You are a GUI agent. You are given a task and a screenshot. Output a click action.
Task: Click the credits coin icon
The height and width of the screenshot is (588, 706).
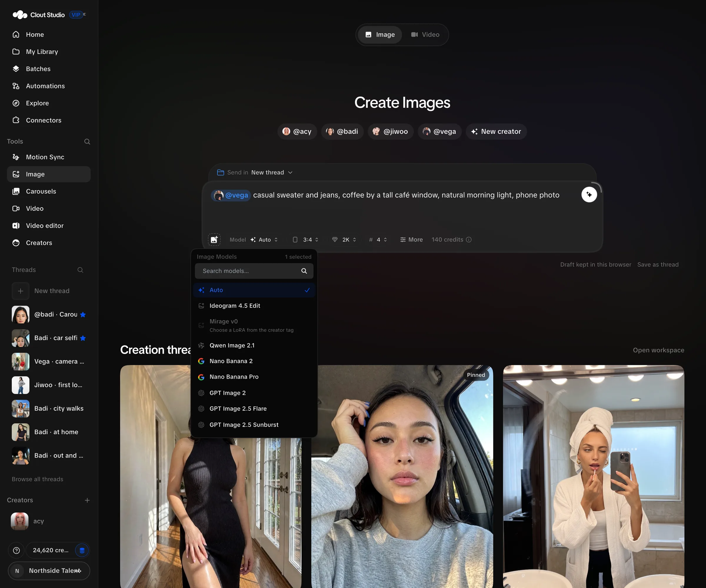point(82,550)
